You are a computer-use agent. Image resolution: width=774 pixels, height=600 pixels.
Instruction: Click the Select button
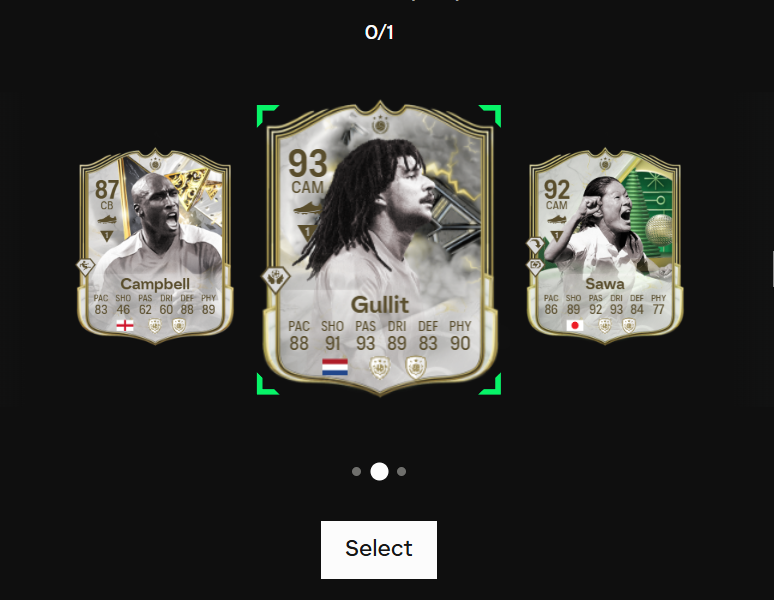tap(379, 550)
